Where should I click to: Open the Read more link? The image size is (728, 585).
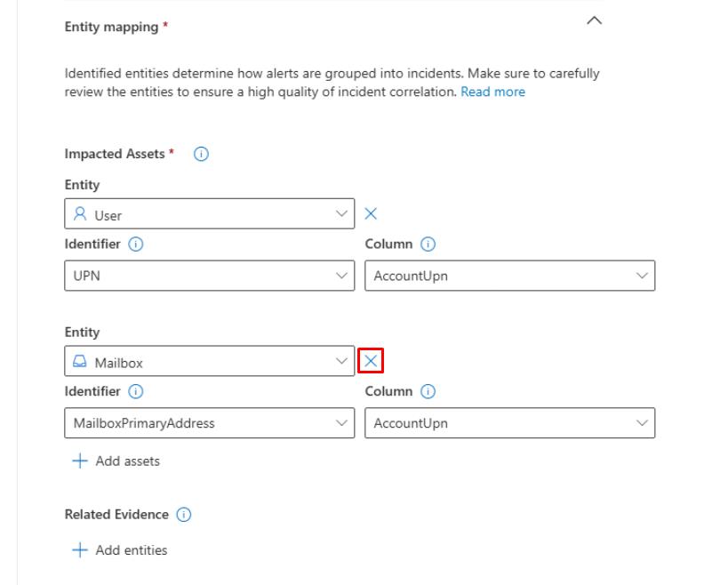pos(492,92)
